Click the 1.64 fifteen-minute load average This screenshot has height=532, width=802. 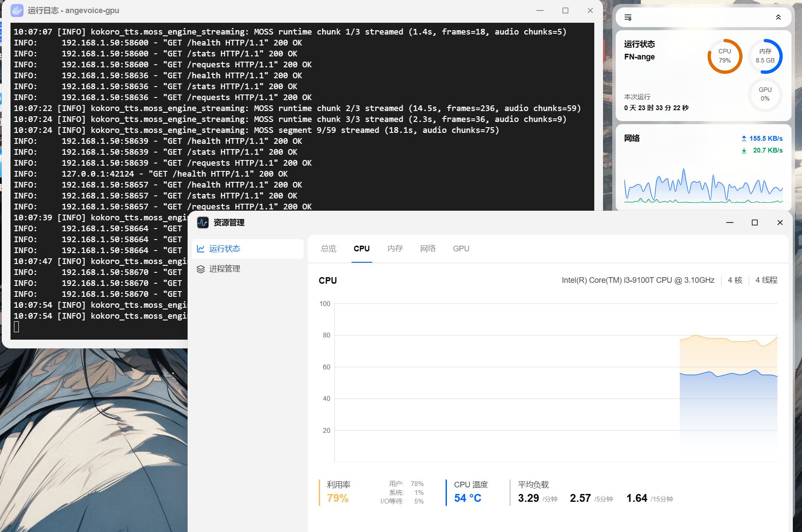(637, 498)
